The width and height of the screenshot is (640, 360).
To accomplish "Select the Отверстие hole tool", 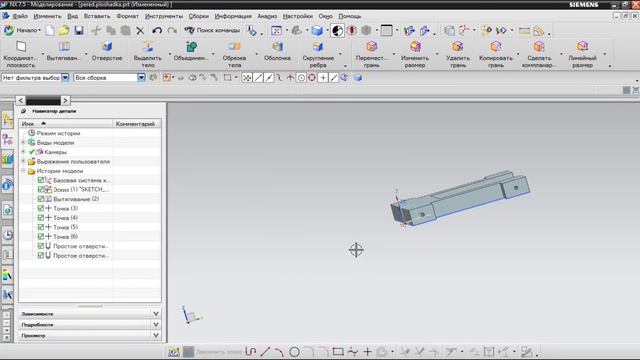I will [107, 51].
